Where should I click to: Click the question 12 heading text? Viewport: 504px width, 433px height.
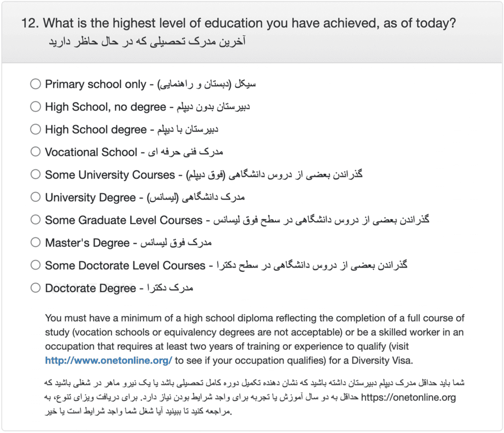pyautogui.click(x=239, y=23)
